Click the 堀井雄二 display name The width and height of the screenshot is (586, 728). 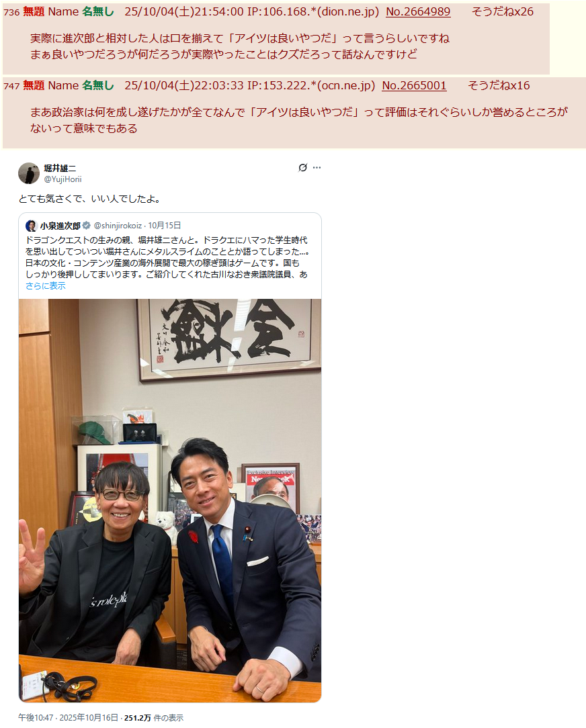point(60,168)
